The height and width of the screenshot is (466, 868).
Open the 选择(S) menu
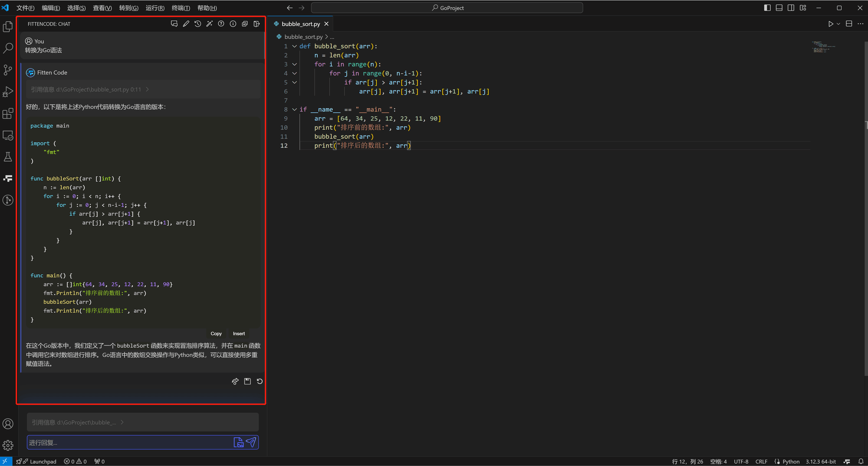tap(76, 8)
